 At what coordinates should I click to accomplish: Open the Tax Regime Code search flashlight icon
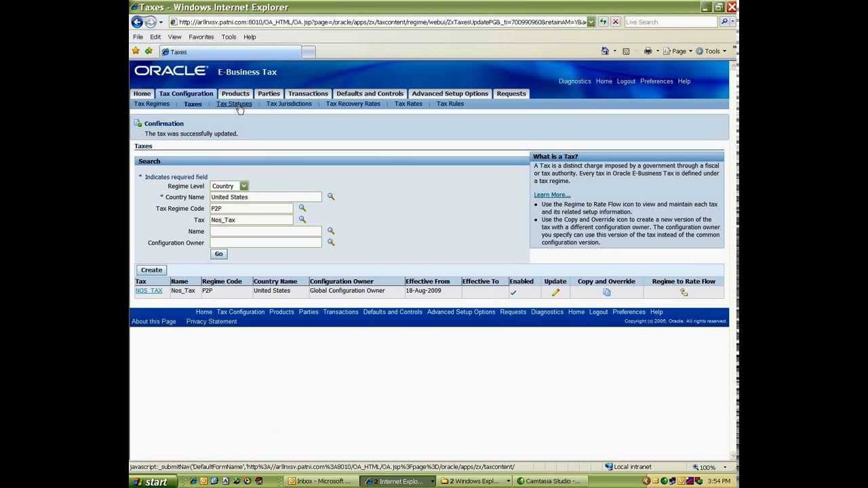click(x=302, y=208)
